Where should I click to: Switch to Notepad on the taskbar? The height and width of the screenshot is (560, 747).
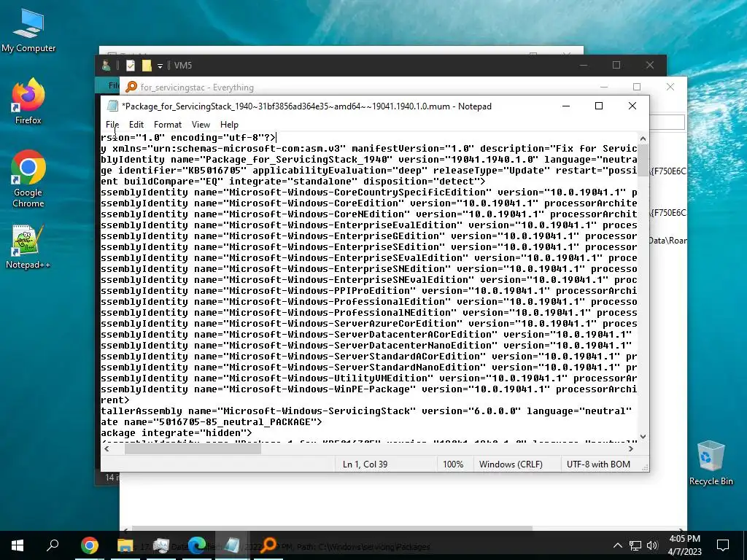tap(233, 545)
